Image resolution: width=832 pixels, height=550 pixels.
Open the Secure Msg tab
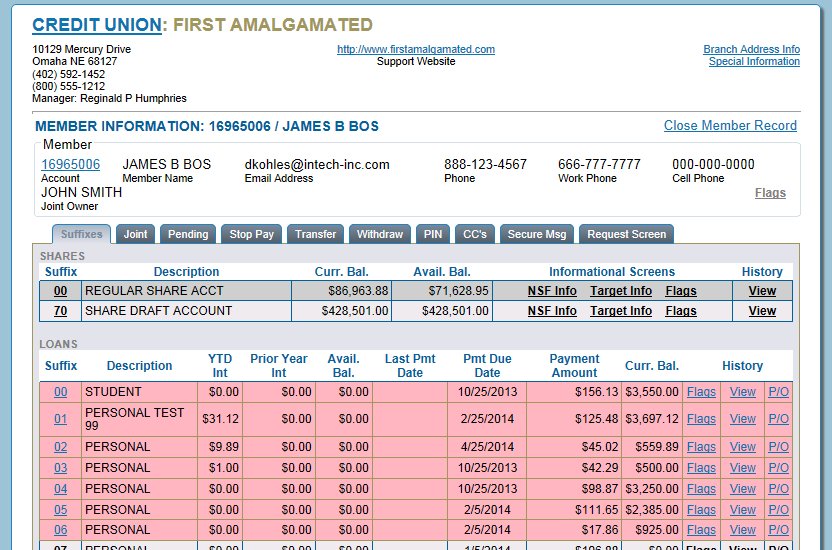(x=537, y=234)
